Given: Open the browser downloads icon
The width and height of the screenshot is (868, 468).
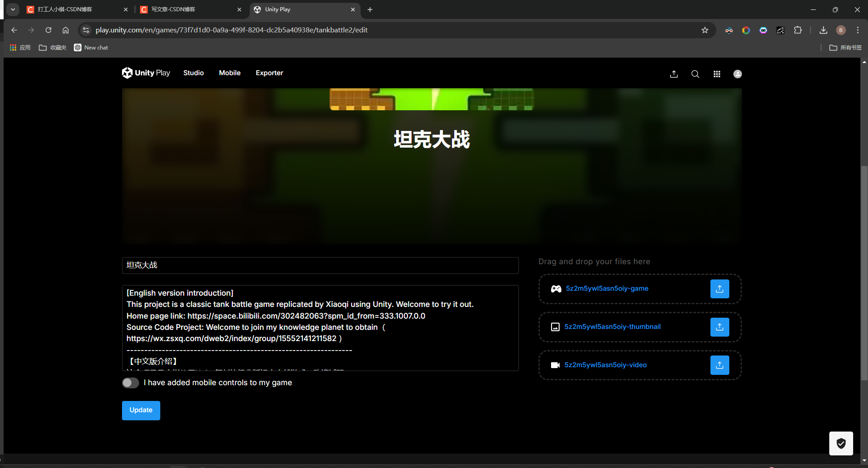Looking at the screenshot, I should click(823, 30).
